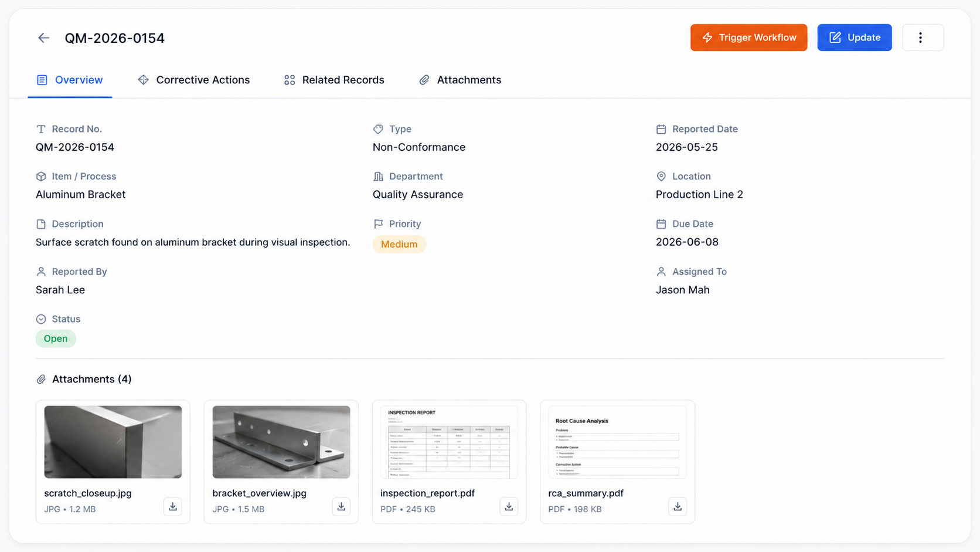980x552 pixels.
Task: Open the Corrective Actions tab
Action: pyautogui.click(x=193, y=80)
